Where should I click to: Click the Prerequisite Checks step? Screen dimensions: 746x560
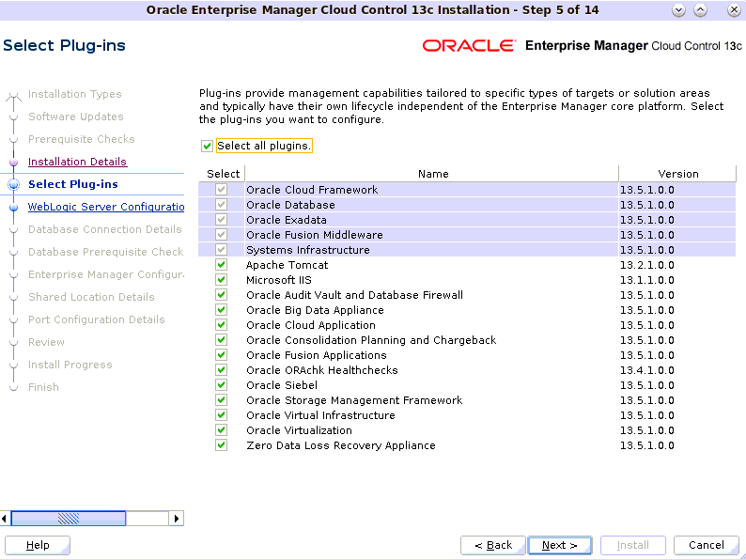(x=82, y=139)
